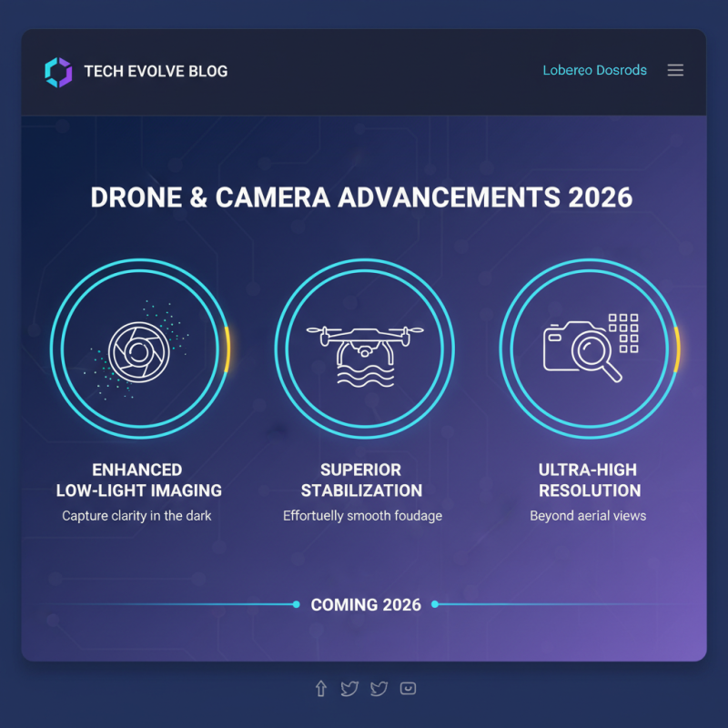Click the second Twitter bird icon
This screenshot has width=728, height=728.
(379, 689)
